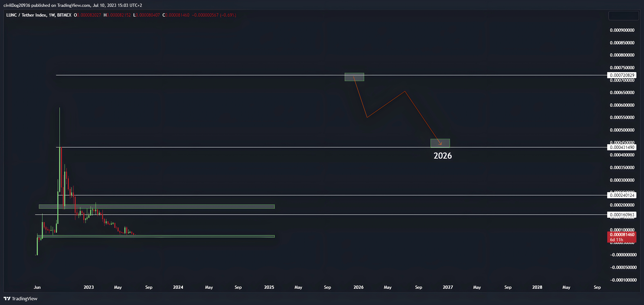The image size is (644, 305).
Task: Click the 0.000160963 price label
Action: pyautogui.click(x=622, y=215)
